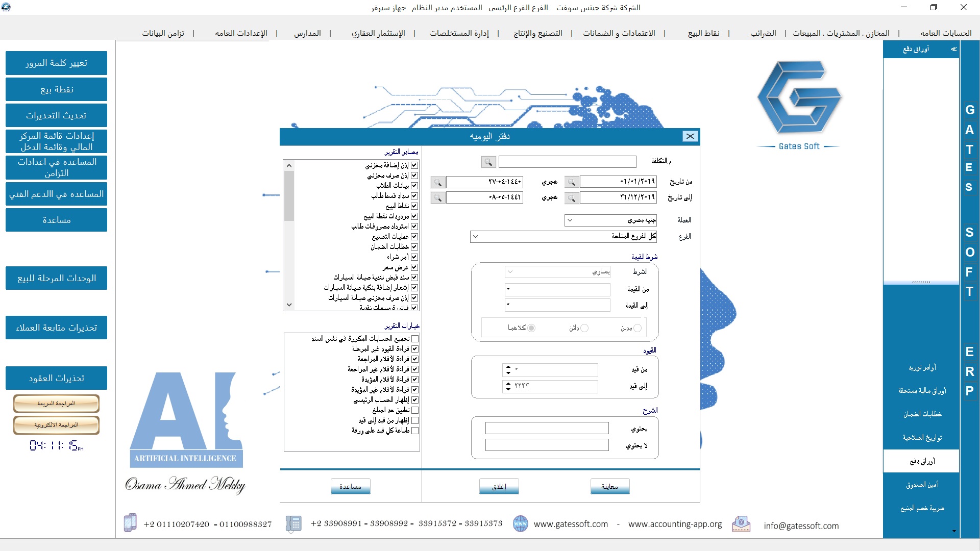Uncheck إظهار الحساب الرئيسي option

[415, 400]
